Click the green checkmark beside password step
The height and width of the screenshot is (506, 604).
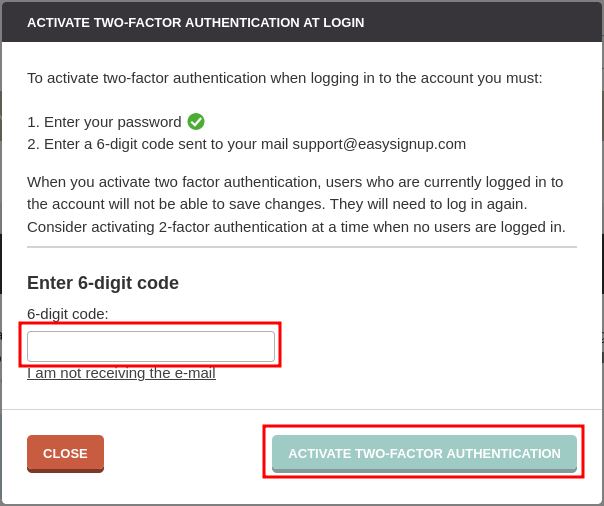[x=196, y=122]
